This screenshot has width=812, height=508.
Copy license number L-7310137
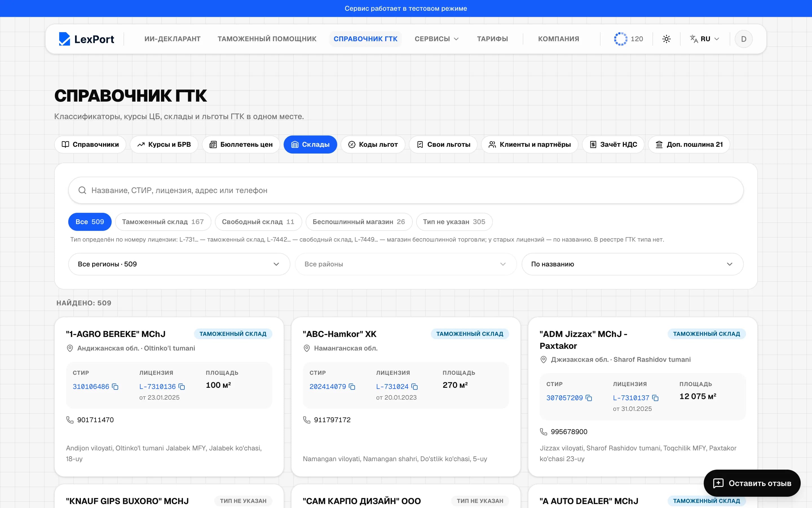coord(655,398)
